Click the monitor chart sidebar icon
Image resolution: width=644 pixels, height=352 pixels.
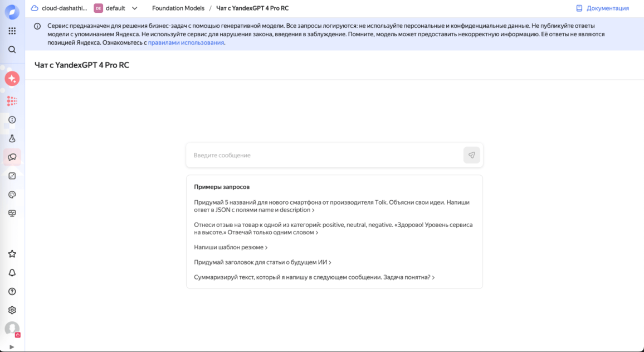12,214
